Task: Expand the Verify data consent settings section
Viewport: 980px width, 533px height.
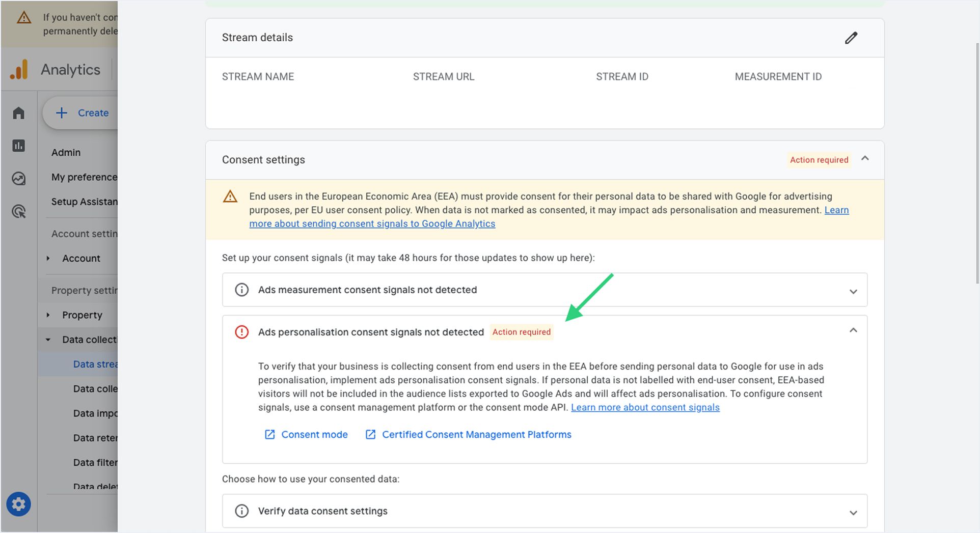Action: coord(853,513)
